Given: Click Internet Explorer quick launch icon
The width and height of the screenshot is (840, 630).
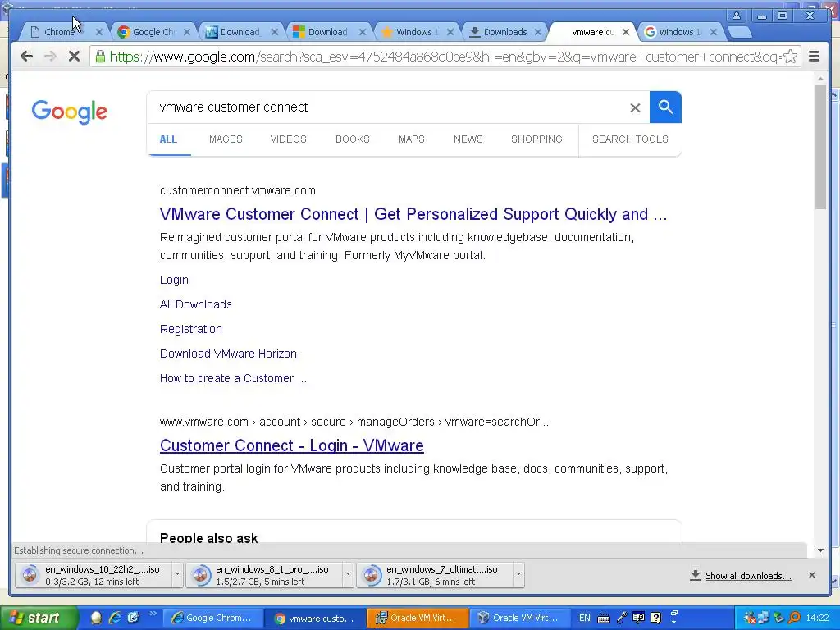Looking at the screenshot, I should pos(115,618).
